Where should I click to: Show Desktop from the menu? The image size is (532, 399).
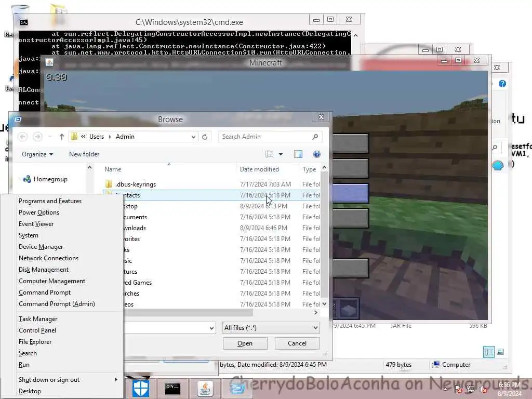[30, 391]
